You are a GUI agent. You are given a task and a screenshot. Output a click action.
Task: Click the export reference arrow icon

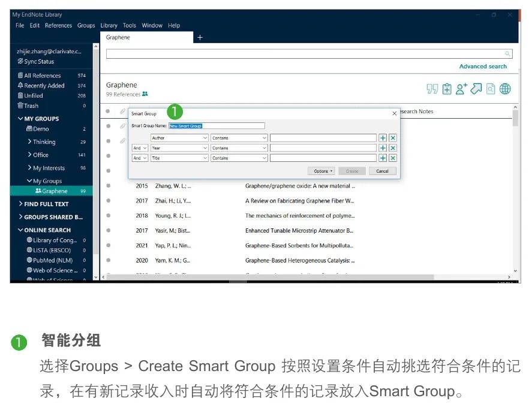coord(476,89)
